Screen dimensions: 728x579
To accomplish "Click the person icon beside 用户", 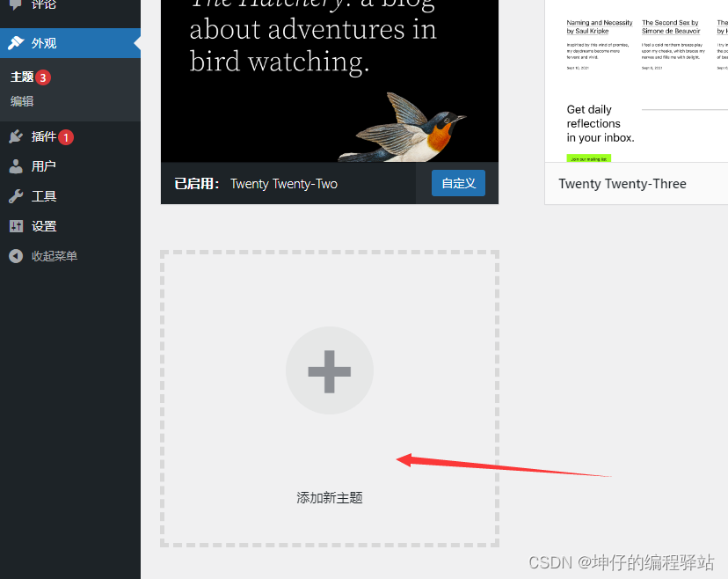I will click(x=16, y=166).
